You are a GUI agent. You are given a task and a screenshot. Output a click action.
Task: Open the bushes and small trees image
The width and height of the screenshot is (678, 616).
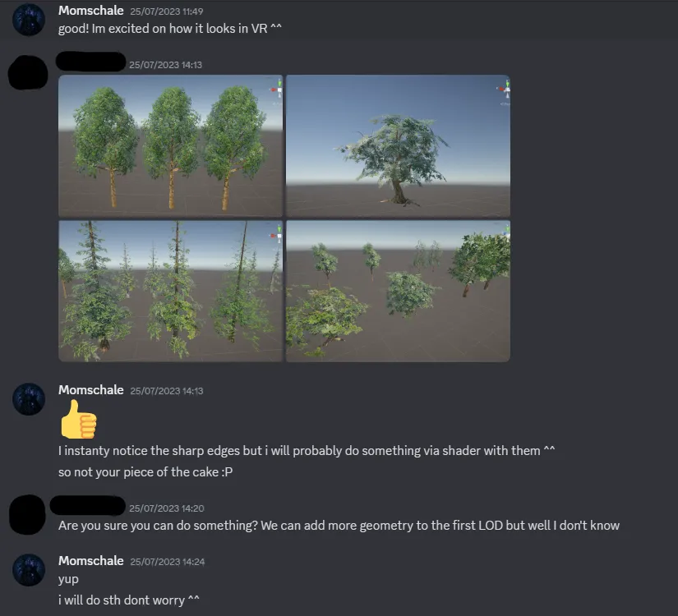click(398, 291)
